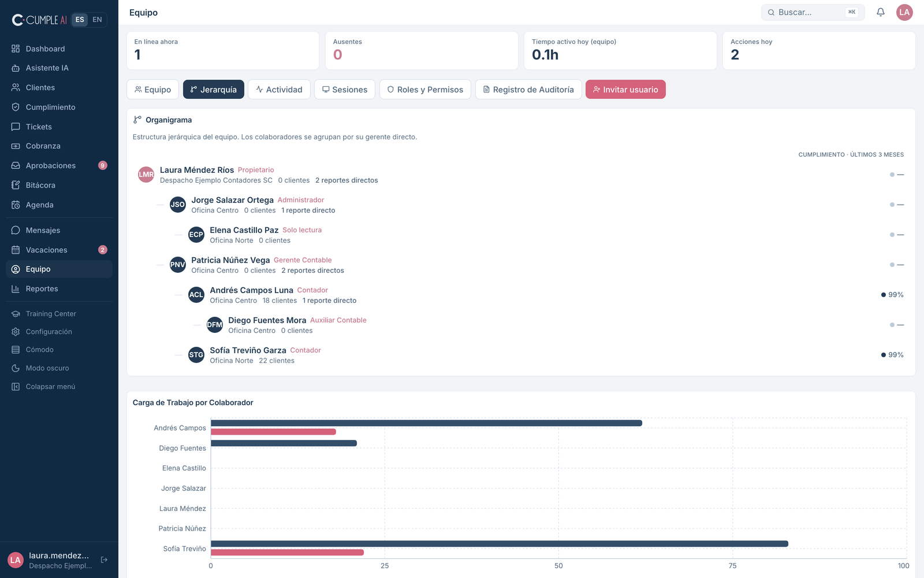Collapse the sidebar with Colapsar menú

pyautogui.click(x=59, y=387)
